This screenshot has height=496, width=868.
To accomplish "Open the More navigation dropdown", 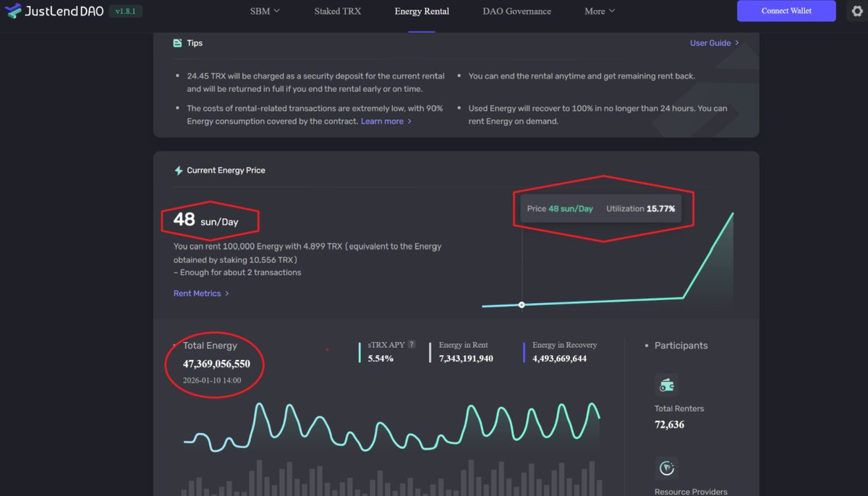I will [x=599, y=12].
